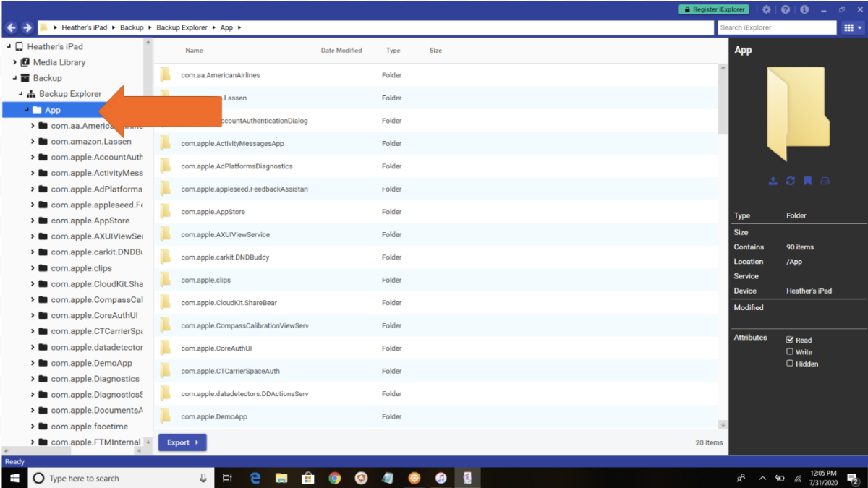The image size is (868, 488).
Task: Click the upload icon in the App panel
Action: 773,181
